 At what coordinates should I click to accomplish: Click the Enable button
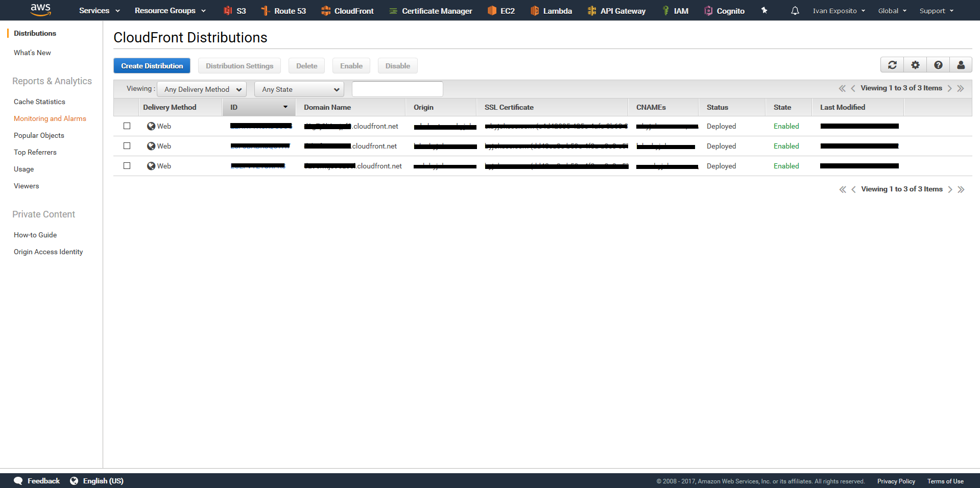tap(351, 66)
